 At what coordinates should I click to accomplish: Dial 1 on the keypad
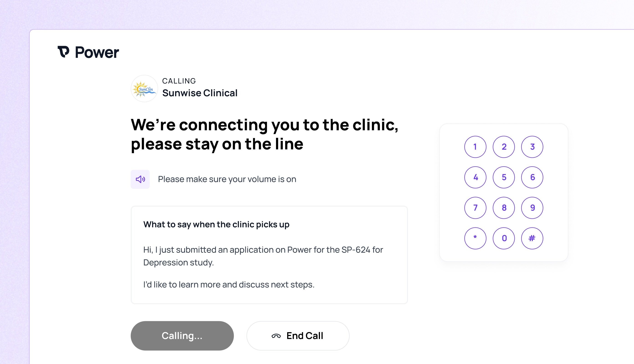(475, 147)
